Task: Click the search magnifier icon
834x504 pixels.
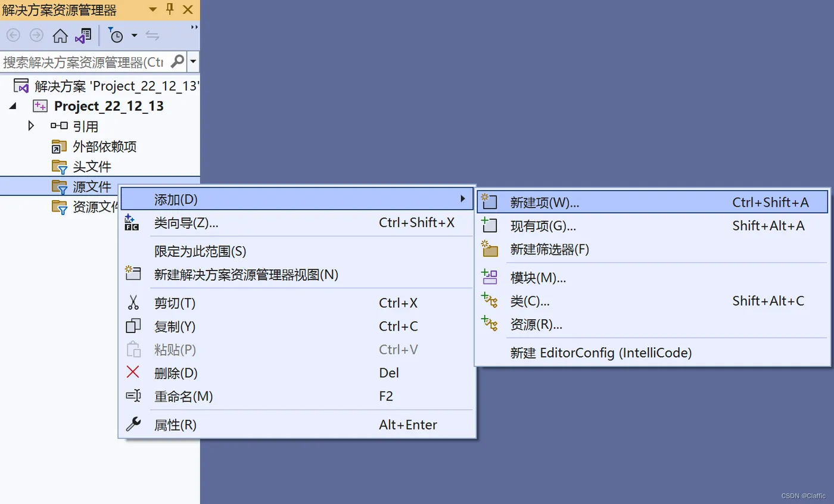Action: tap(178, 61)
